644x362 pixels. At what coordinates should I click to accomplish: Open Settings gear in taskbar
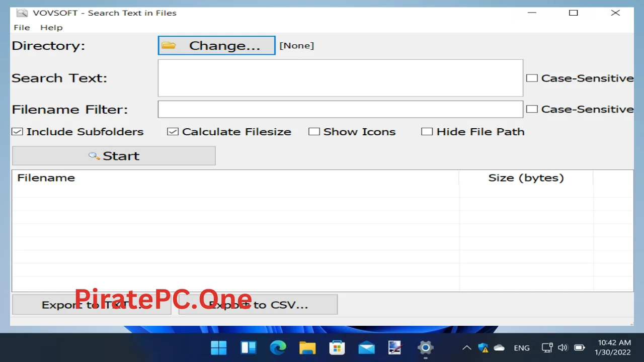click(425, 347)
